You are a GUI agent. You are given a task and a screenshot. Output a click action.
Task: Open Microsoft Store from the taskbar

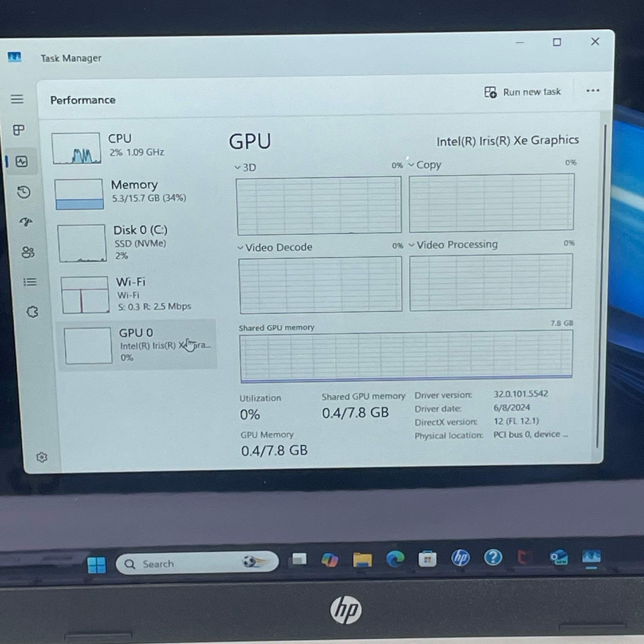tap(427, 559)
